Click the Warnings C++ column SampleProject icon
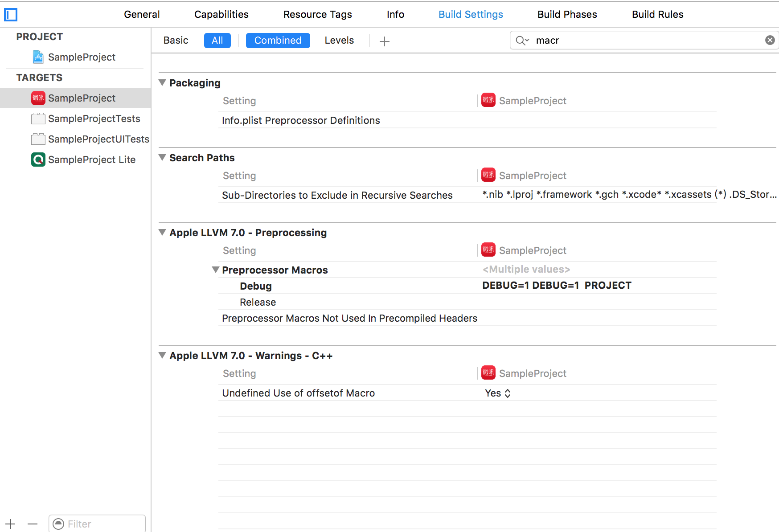 (488, 373)
